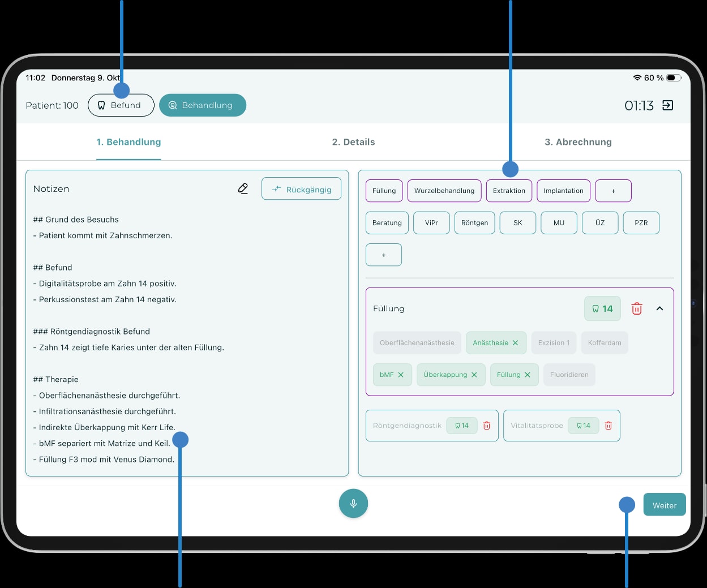Click the '## Befund' notes heading
The width and height of the screenshot is (707, 588).
point(53,268)
